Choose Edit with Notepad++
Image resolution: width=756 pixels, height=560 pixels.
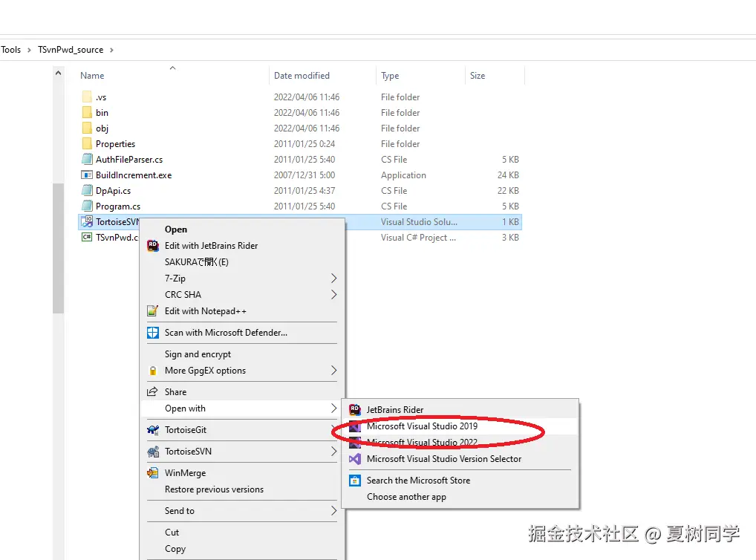coord(206,311)
